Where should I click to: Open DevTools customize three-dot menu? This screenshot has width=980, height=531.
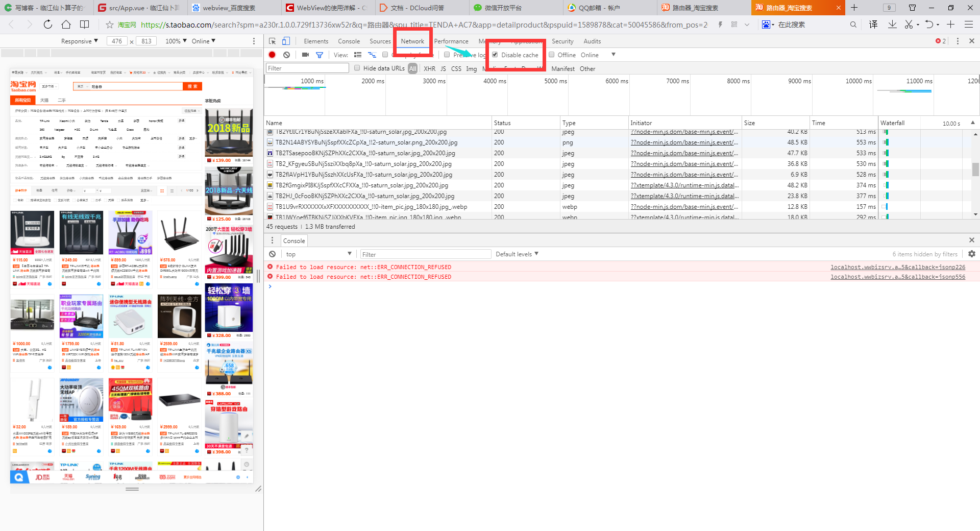pyautogui.click(x=958, y=41)
